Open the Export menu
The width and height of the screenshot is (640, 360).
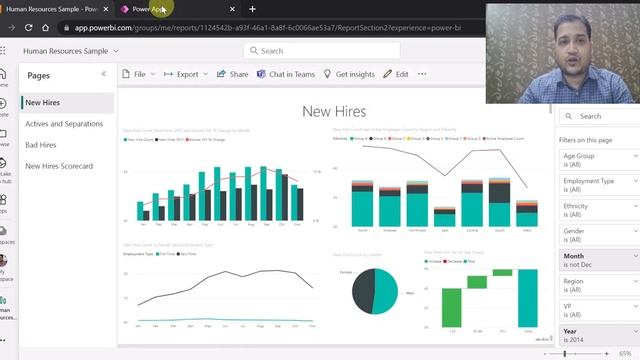(x=186, y=74)
